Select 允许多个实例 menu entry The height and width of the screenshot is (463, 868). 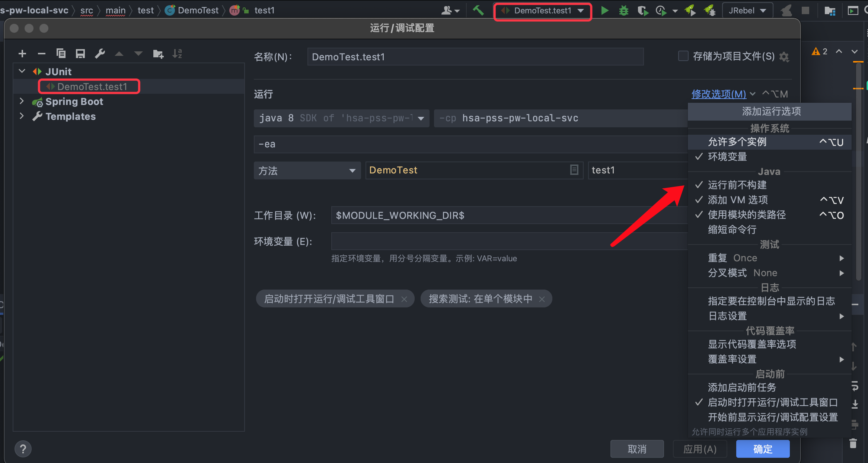click(737, 142)
